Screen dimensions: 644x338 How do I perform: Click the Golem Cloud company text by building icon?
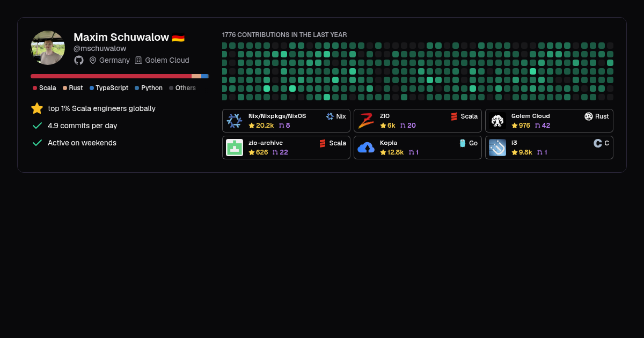point(167,60)
